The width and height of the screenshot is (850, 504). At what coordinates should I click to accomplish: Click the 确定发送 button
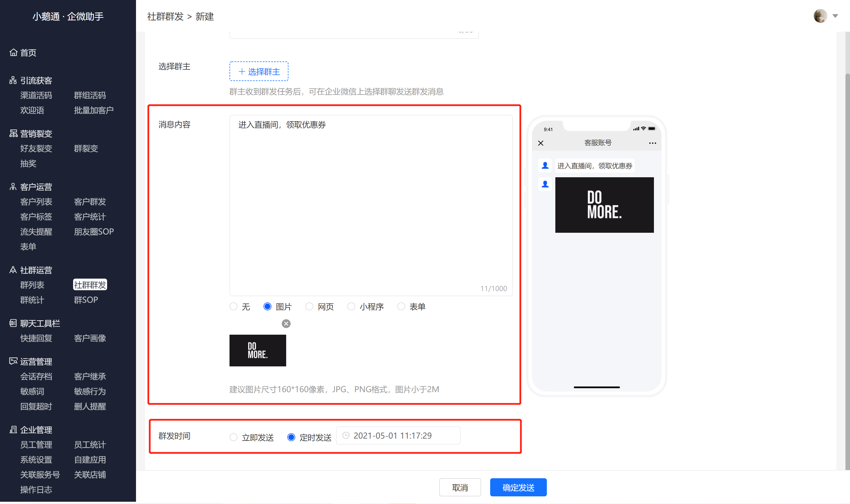pos(518,487)
